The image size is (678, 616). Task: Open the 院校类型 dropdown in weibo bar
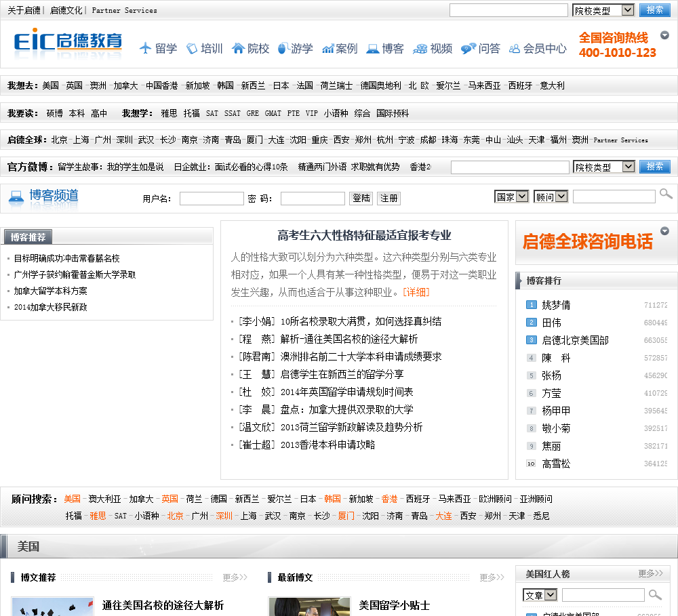(x=604, y=167)
